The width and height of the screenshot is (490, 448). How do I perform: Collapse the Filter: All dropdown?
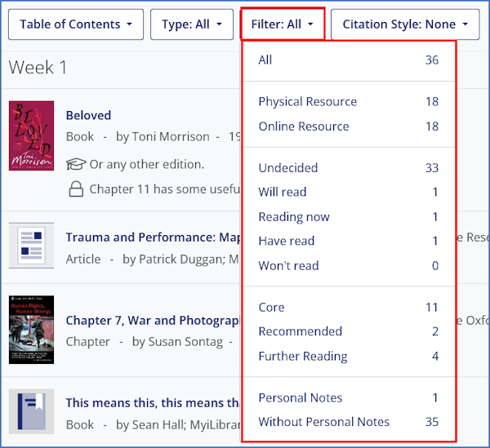click(x=283, y=24)
